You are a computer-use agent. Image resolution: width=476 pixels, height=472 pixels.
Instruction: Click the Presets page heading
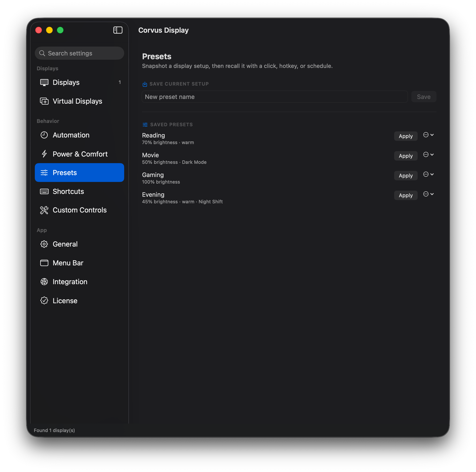coord(157,56)
